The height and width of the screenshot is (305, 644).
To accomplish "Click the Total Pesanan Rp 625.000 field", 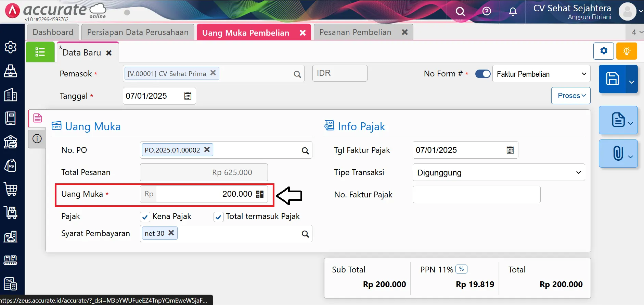I will [204, 172].
